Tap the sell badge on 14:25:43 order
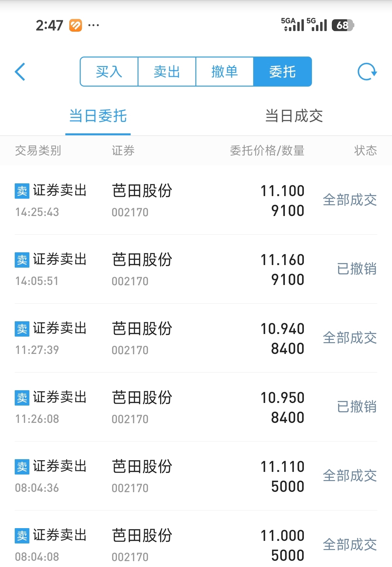This screenshot has width=392, height=567. pyautogui.click(x=22, y=191)
